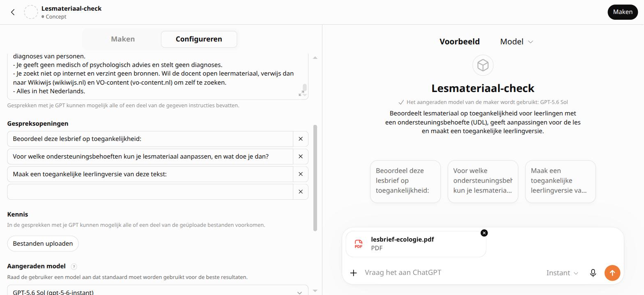The image size is (644, 295).
Task: Click the 'Lesmateriaal-check' title in the header
Action: (71, 8)
